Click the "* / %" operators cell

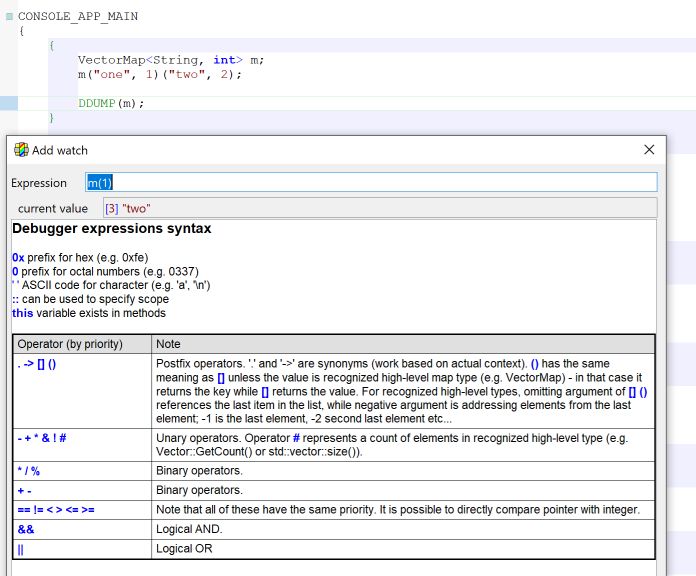29,471
